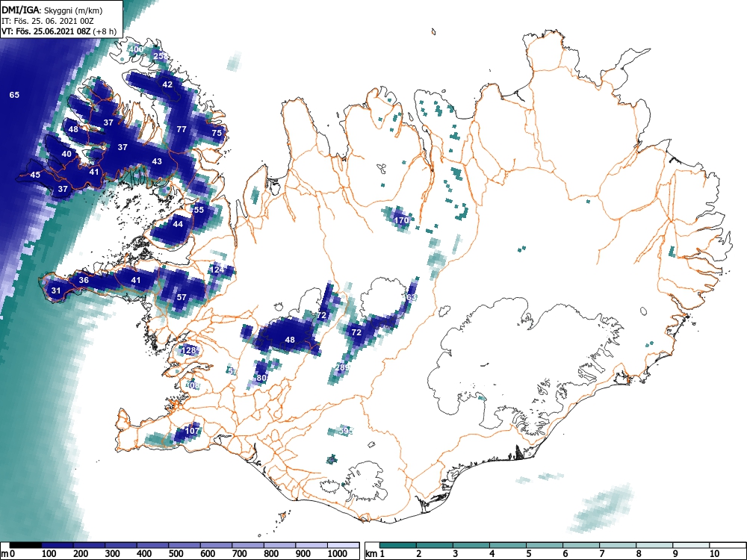Click the visibility value 80 on the map
Image resolution: width=747 pixels, height=560 pixels.
point(261,378)
